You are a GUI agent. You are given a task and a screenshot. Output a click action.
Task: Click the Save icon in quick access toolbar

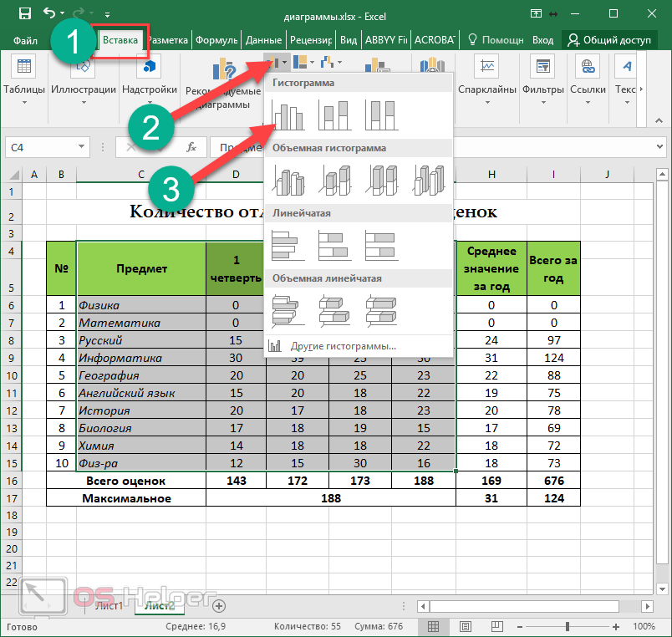(25, 14)
